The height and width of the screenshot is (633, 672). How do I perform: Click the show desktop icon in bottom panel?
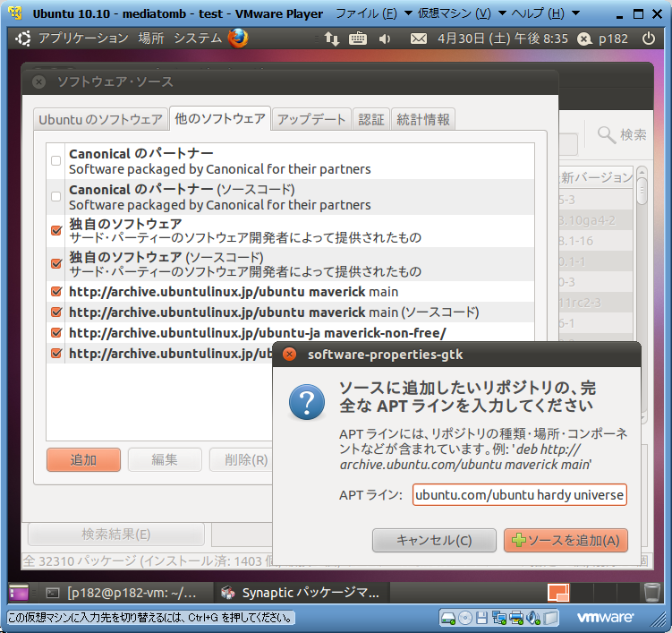(19, 593)
